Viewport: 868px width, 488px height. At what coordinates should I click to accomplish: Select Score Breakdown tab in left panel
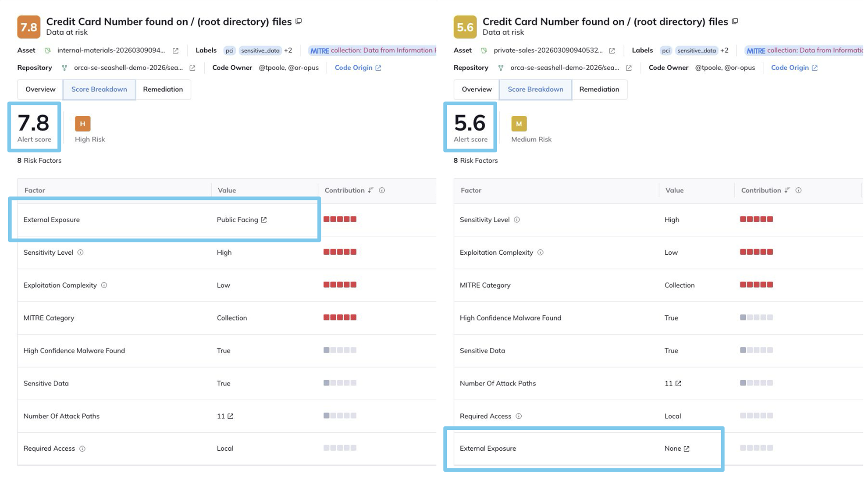[x=99, y=89]
